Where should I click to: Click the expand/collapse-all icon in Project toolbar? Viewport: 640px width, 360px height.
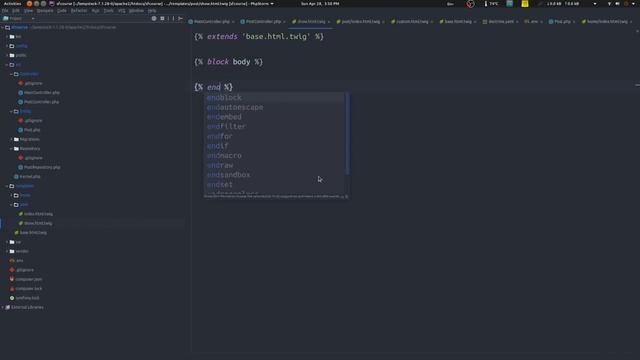coord(162,18)
